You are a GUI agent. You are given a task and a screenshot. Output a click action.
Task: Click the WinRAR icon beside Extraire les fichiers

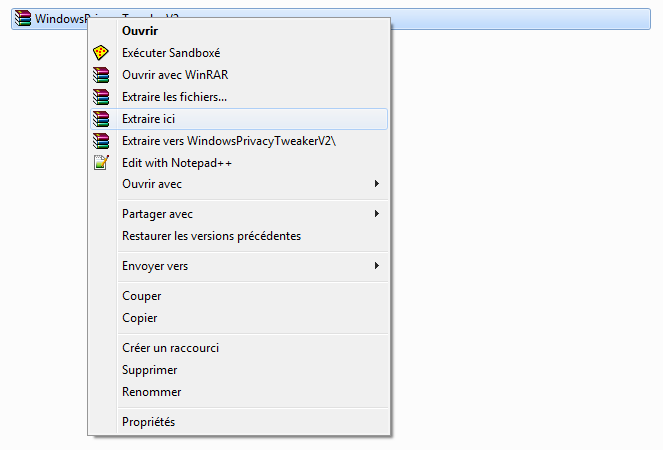click(x=101, y=97)
